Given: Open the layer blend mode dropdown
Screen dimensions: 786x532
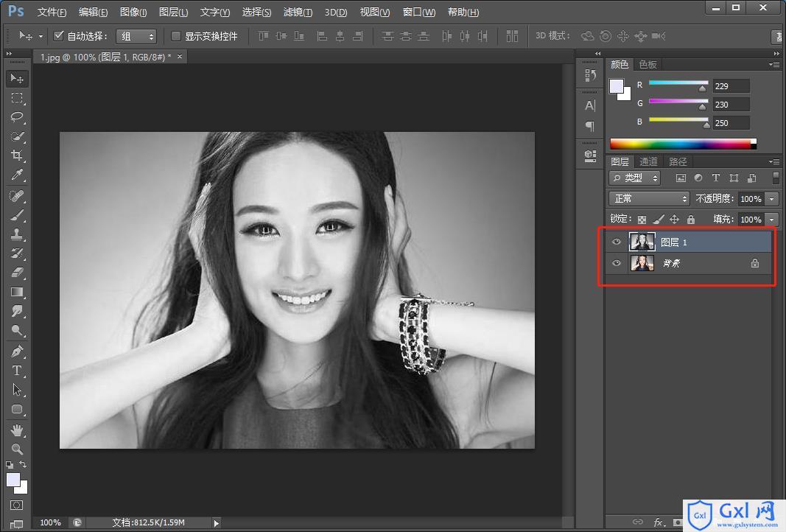Looking at the screenshot, I should [x=649, y=198].
